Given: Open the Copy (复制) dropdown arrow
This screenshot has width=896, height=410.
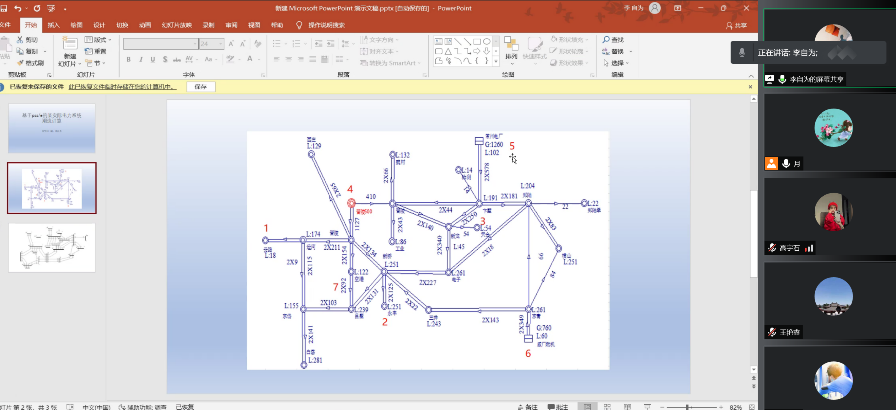Looking at the screenshot, I should (45, 51).
